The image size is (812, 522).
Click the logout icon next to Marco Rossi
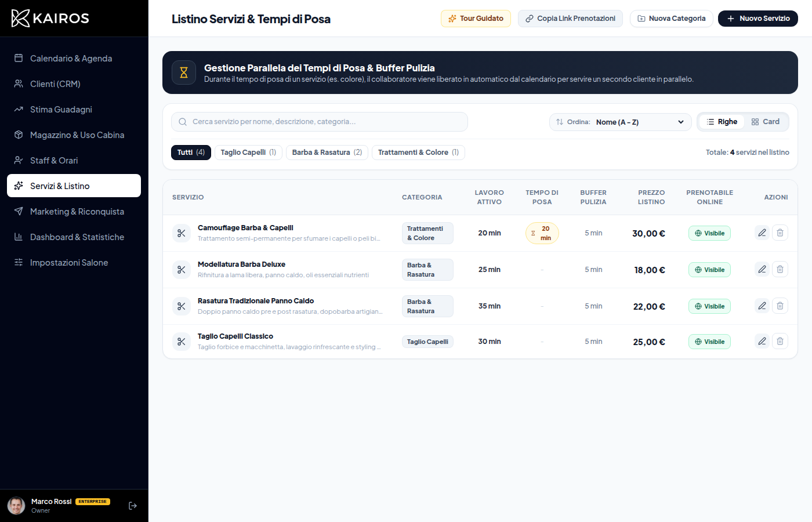coord(133,506)
